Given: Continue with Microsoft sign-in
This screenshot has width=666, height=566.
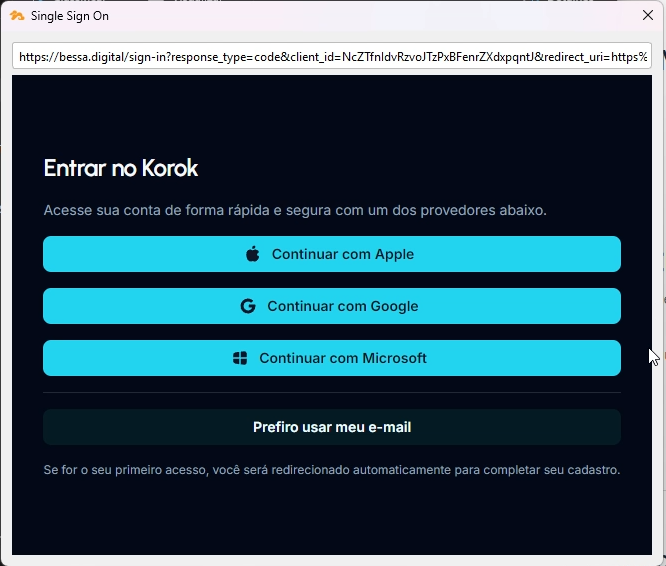Looking at the screenshot, I should [x=332, y=358].
